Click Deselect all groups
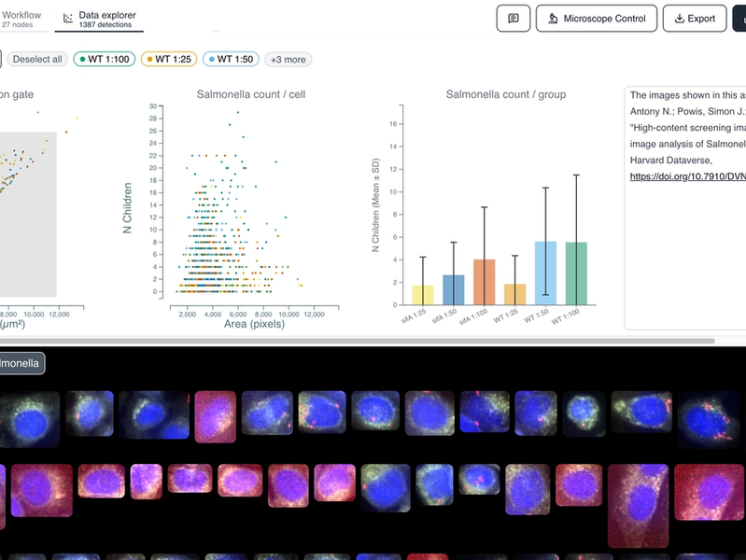The height and width of the screenshot is (560, 746). pos(37,59)
